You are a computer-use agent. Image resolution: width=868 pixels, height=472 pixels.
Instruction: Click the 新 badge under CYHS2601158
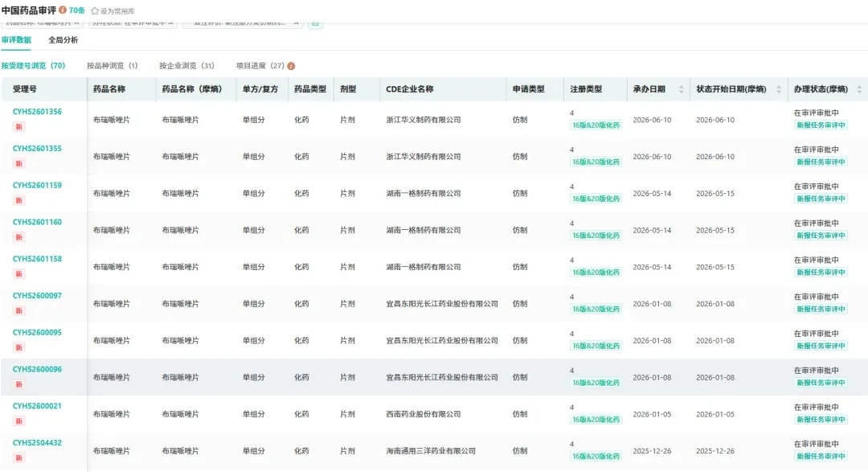pos(18,274)
